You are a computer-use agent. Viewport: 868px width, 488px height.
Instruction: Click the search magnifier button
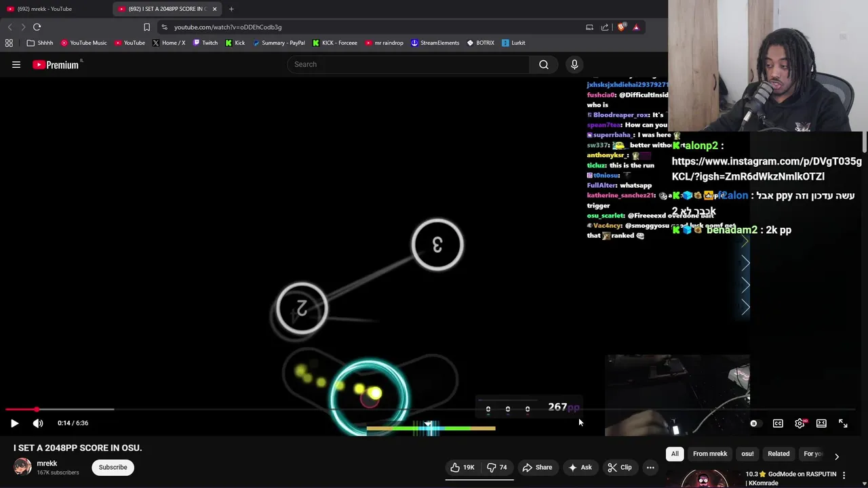[544, 64]
